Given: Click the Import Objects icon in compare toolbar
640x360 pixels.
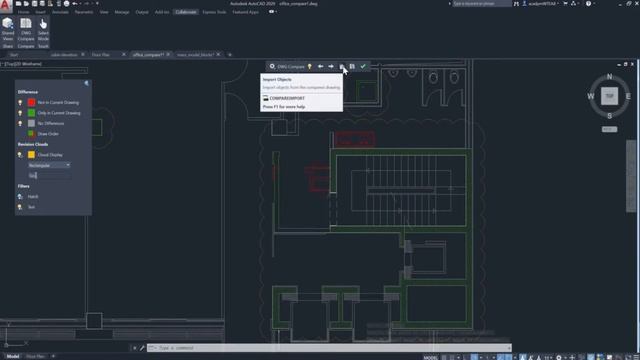Looking at the screenshot, I should point(342,66).
